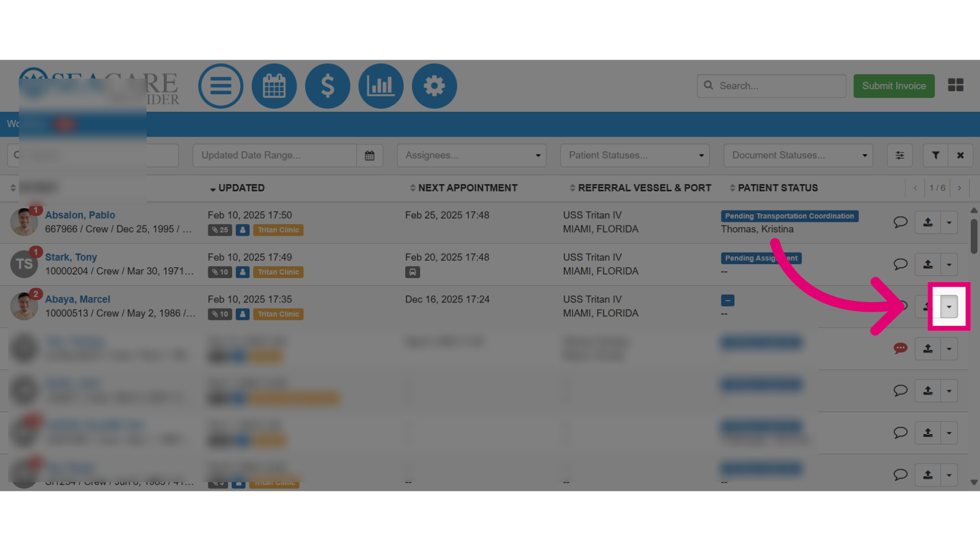Click the Tritan Clinic tag for Absalon
The height and width of the screenshot is (551, 980).
point(278,230)
